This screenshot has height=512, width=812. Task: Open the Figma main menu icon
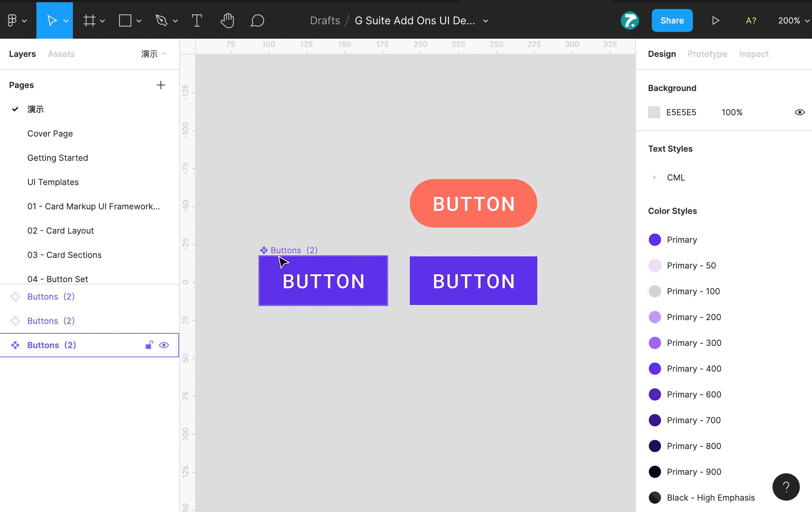pos(12,20)
